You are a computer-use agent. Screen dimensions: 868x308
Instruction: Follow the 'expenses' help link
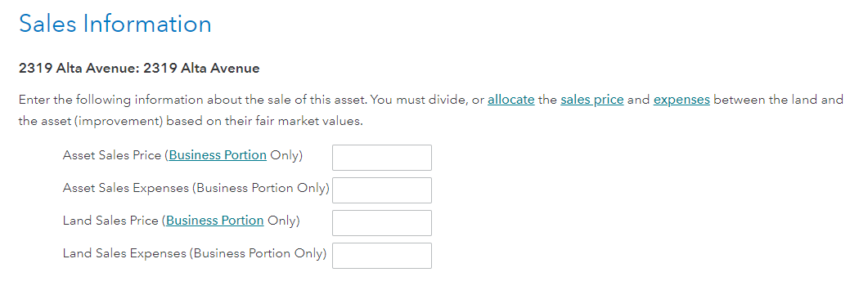point(681,100)
